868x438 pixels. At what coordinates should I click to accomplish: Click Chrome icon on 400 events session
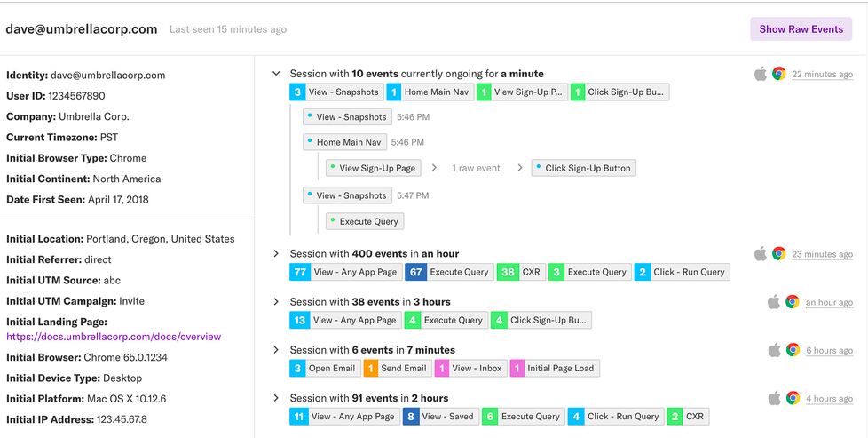[779, 254]
